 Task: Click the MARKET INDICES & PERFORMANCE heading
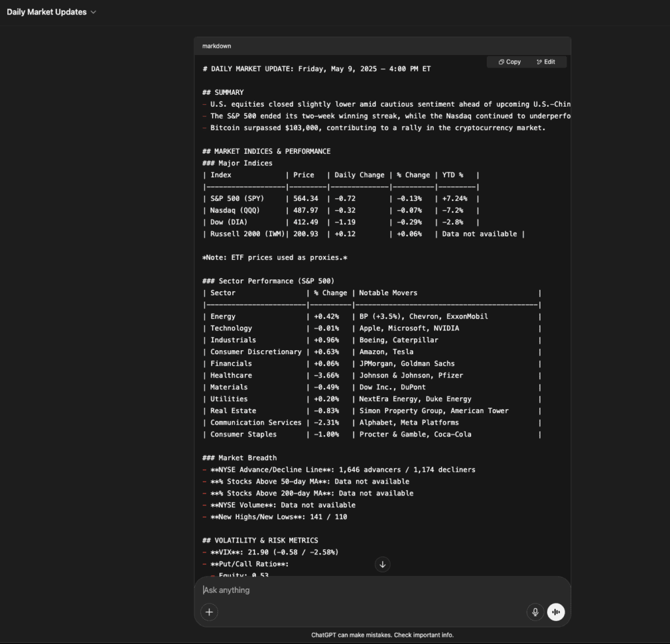[x=267, y=151]
